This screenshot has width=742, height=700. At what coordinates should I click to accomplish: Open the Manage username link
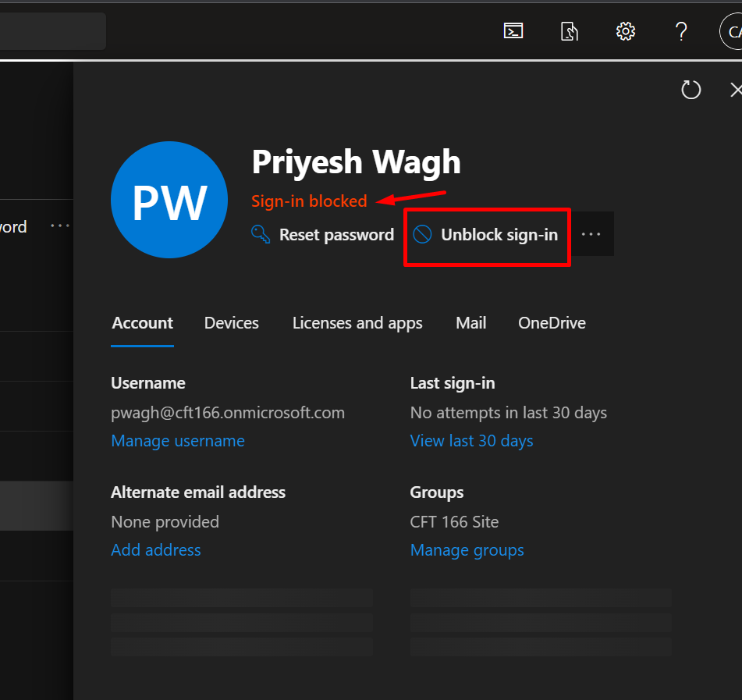(x=178, y=440)
